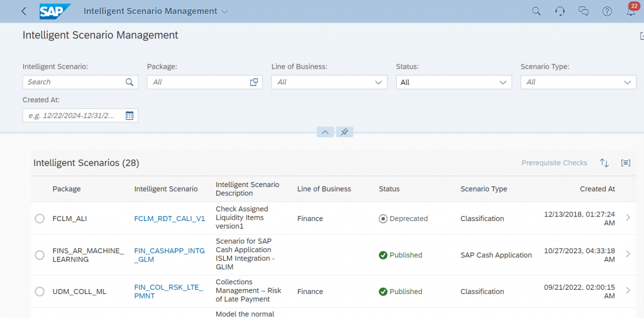Expand the Line of Business dropdown
The height and width of the screenshot is (318, 644).
378,82
